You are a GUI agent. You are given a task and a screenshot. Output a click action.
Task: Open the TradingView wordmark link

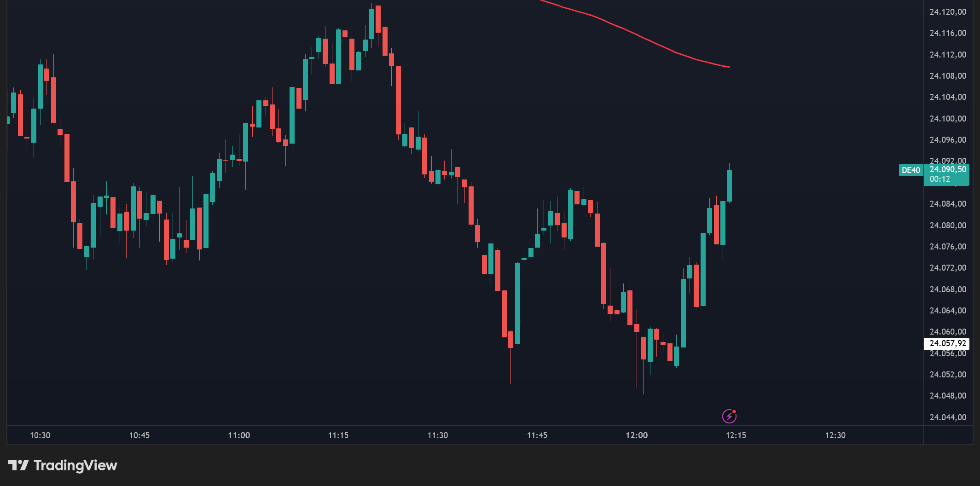(x=75, y=465)
